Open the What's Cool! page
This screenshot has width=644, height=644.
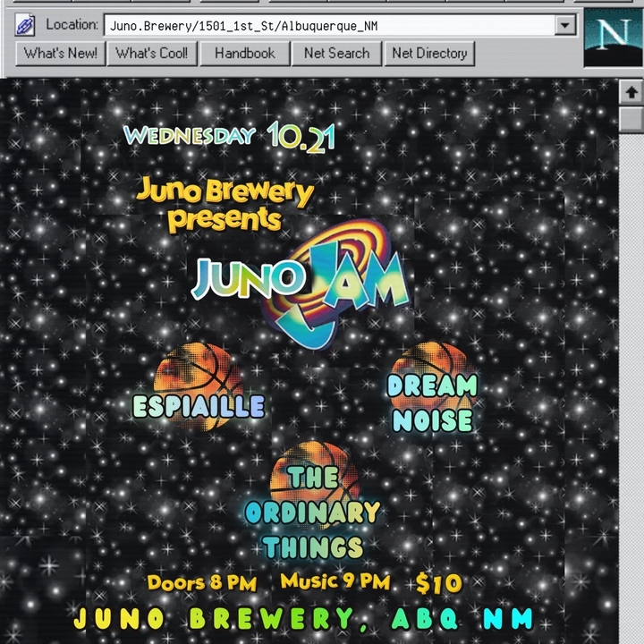pos(151,54)
